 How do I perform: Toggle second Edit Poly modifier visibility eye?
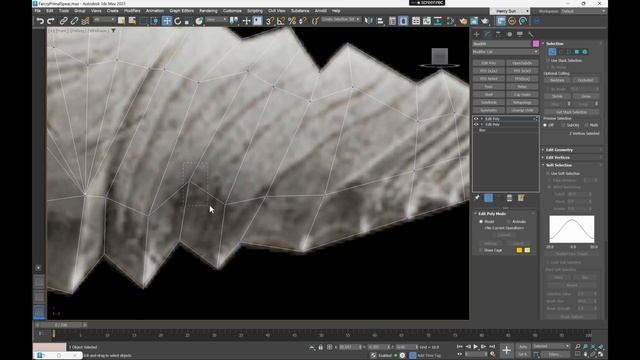pos(476,124)
